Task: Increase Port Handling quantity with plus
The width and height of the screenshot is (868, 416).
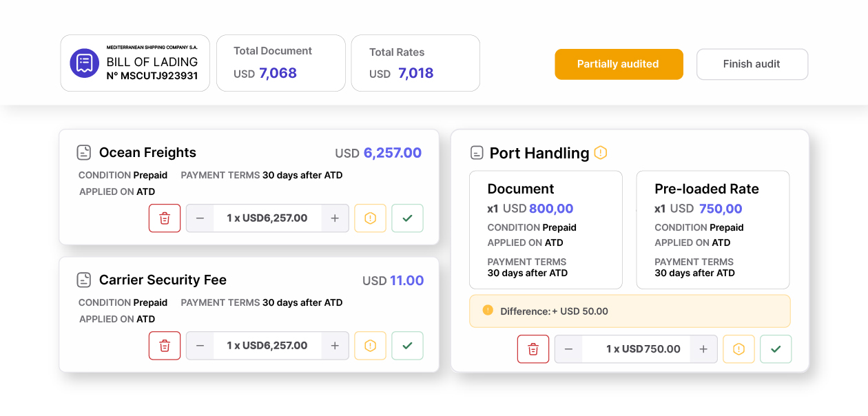Action: point(703,349)
